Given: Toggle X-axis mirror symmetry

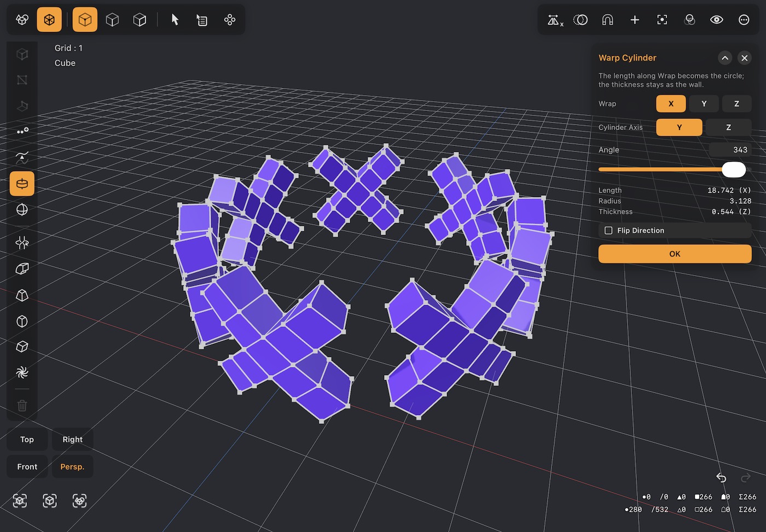Looking at the screenshot, I should click(555, 20).
